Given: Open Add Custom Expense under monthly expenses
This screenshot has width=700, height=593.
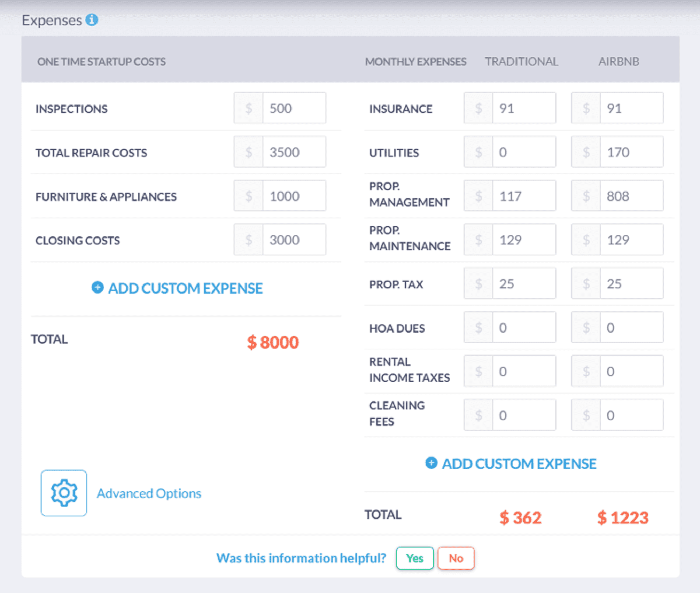Looking at the screenshot, I should 519,464.
